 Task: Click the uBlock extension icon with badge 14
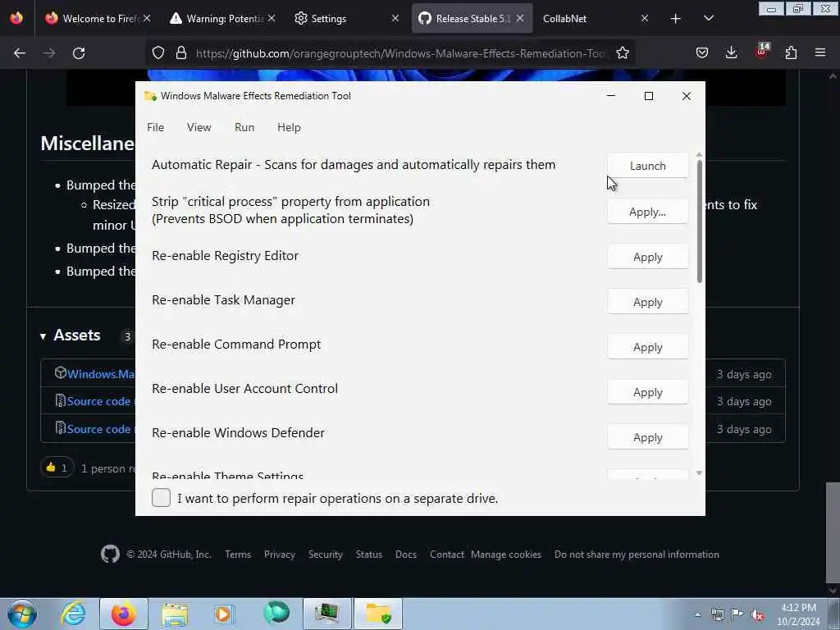tap(762, 52)
